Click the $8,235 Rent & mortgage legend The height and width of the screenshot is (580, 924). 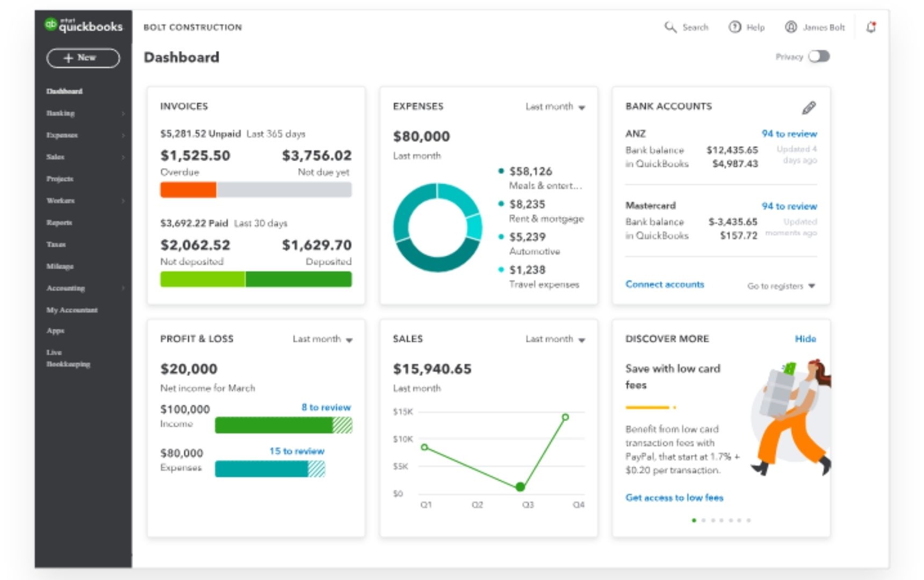(541, 211)
